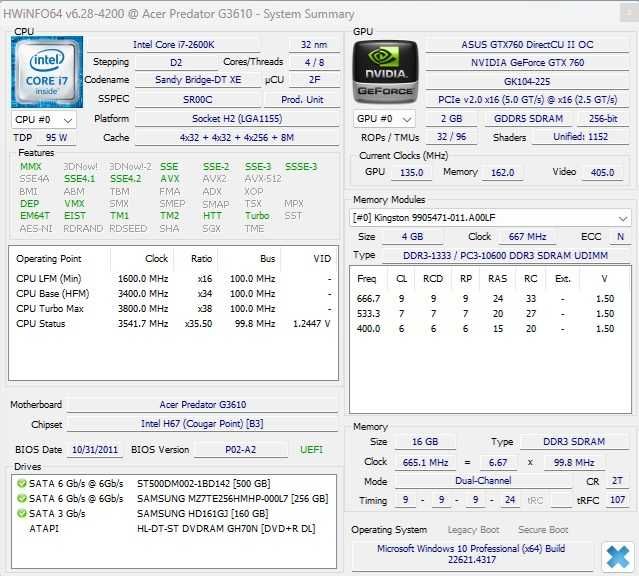Click the Intel Core i7 logo
The image size is (639, 576).
pyautogui.click(x=47, y=72)
